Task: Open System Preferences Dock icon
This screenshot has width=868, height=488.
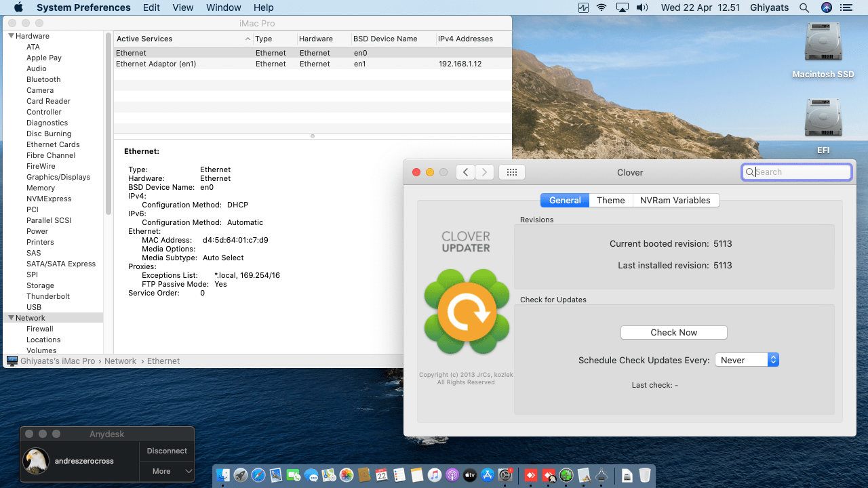Action: (x=505, y=476)
